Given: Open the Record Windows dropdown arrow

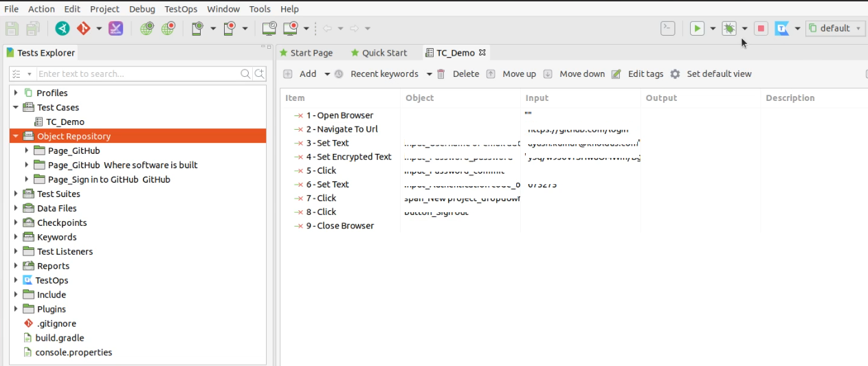Looking at the screenshot, I should point(307,29).
